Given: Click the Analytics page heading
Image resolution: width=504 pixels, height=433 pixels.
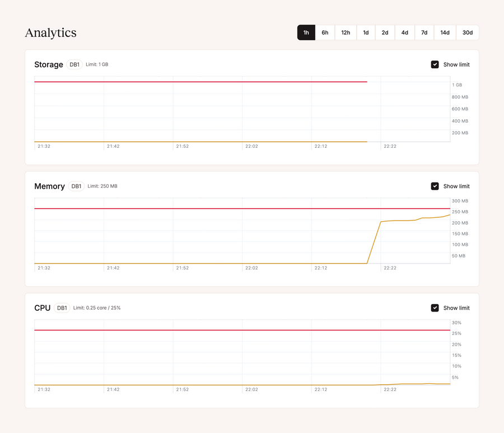Looking at the screenshot, I should [x=50, y=33].
